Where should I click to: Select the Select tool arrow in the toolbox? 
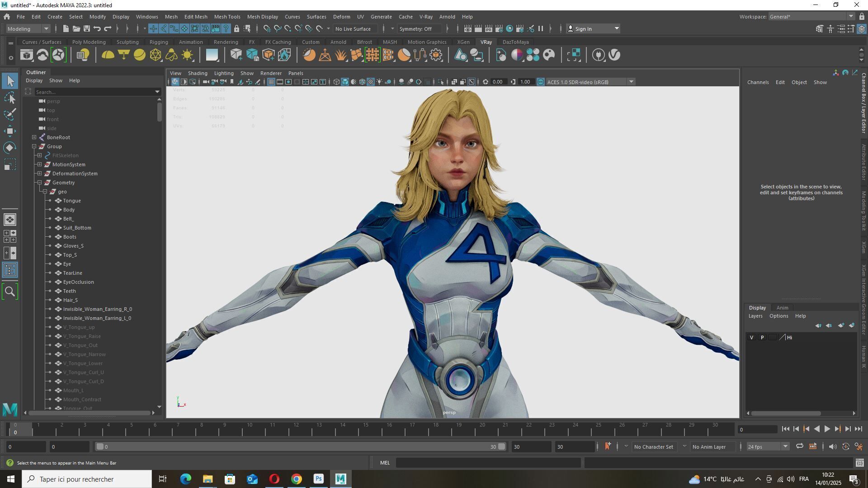[10, 81]
